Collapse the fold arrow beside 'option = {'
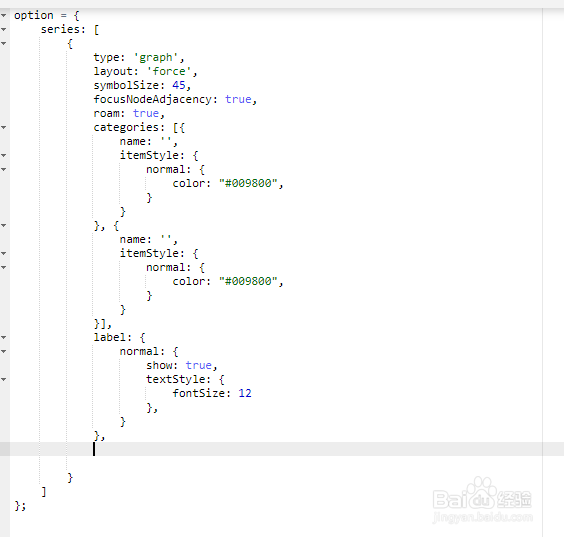Image resolution: width=564 pixels, height=537 pixels. (4, 15)
